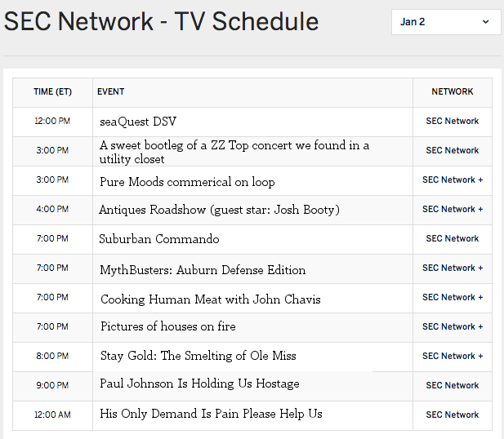The height and width of the screenshot is (439, 504).
Task: Open the ZZ Top concert bootleg listing
Action: point(234,152)
